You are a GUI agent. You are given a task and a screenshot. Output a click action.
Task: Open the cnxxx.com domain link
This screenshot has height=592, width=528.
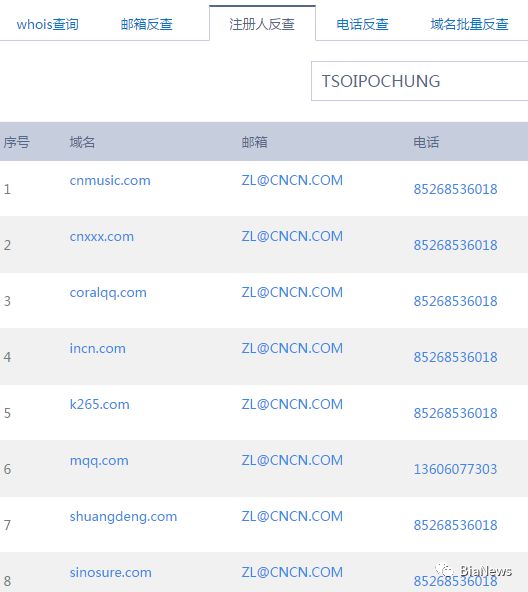pyautogui.click(x=102, y=237)
